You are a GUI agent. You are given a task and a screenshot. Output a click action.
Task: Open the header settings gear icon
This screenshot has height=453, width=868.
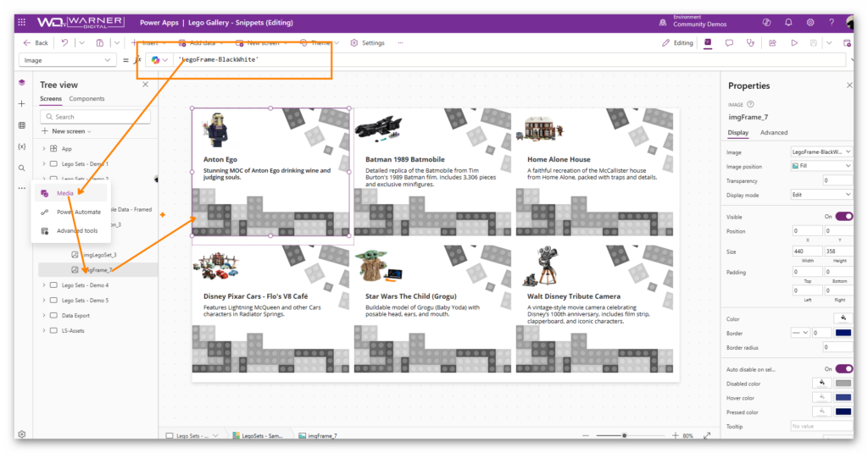click(810, 23)
